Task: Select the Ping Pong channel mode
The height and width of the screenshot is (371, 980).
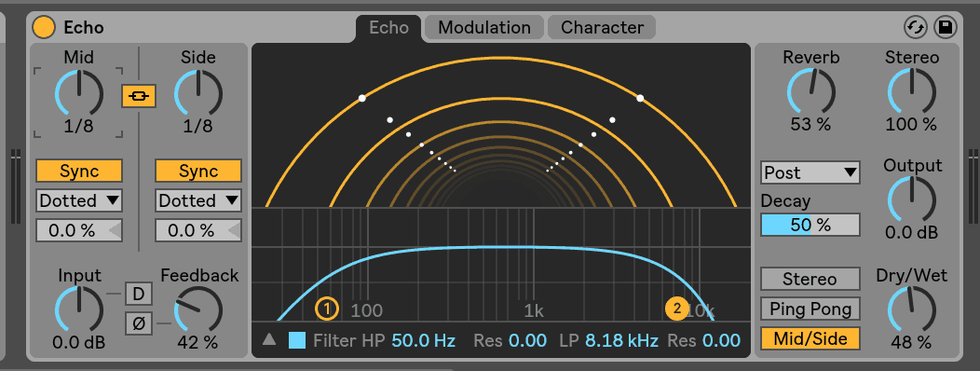Action: click(810, 309)
